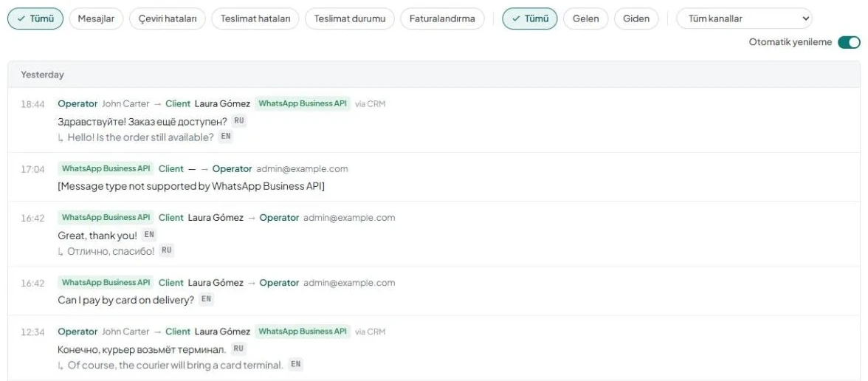
Task: Click John Carter in the 12:34 row
Action: pos(125,332)
